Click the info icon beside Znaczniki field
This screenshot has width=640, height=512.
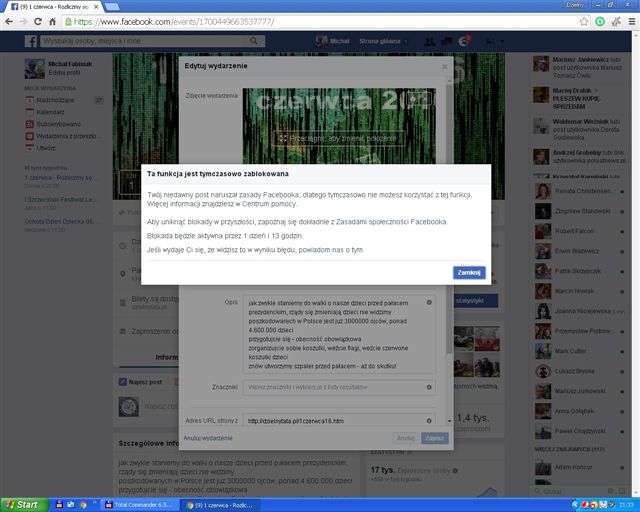coord(429,387)
